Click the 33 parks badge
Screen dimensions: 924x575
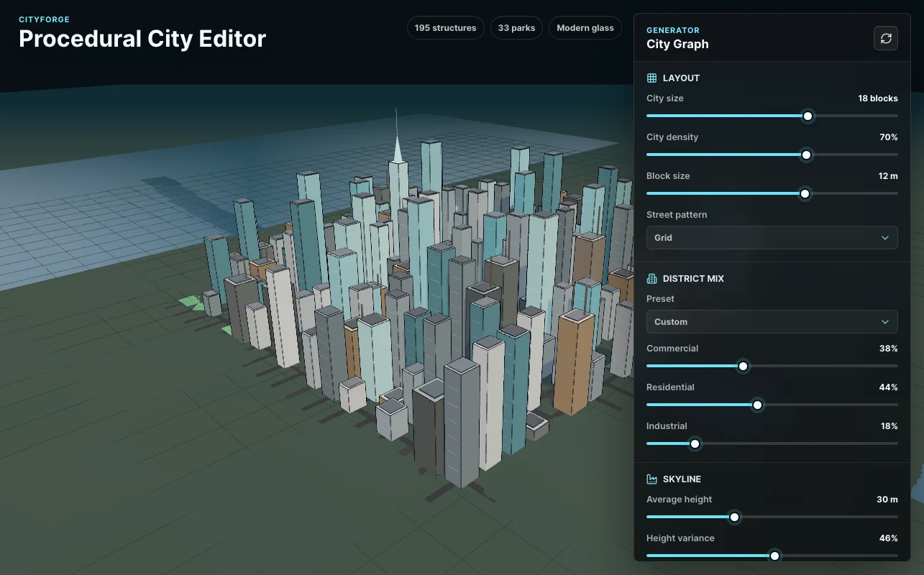pos(516,28)
